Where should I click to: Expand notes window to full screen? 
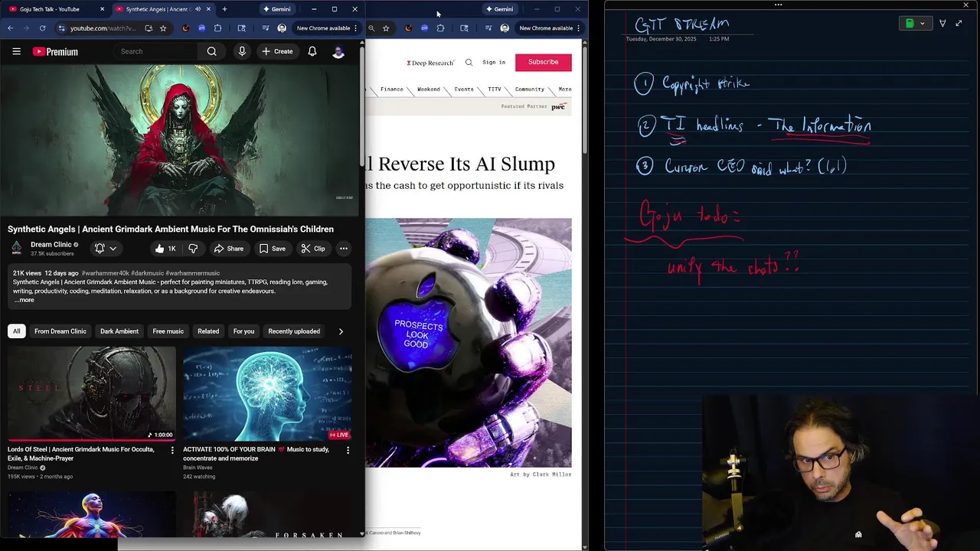pyautogui.click(x=959, y=24)
